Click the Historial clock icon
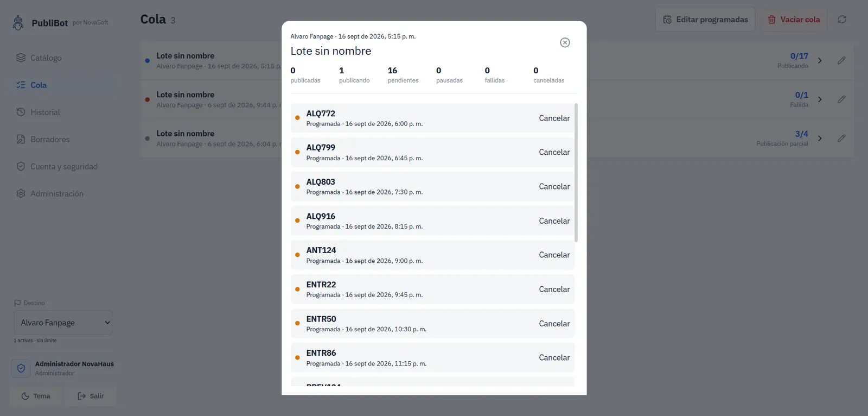868x416 pixels. 21,112
